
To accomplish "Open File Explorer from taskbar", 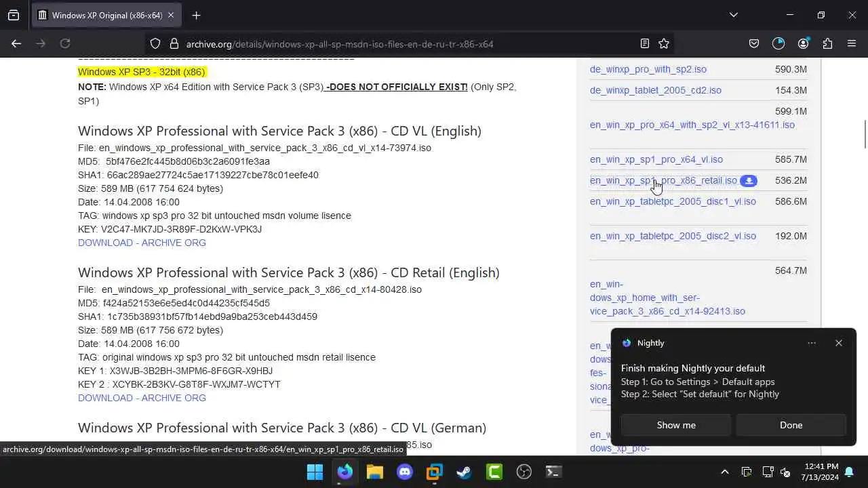I will (375, 472).
